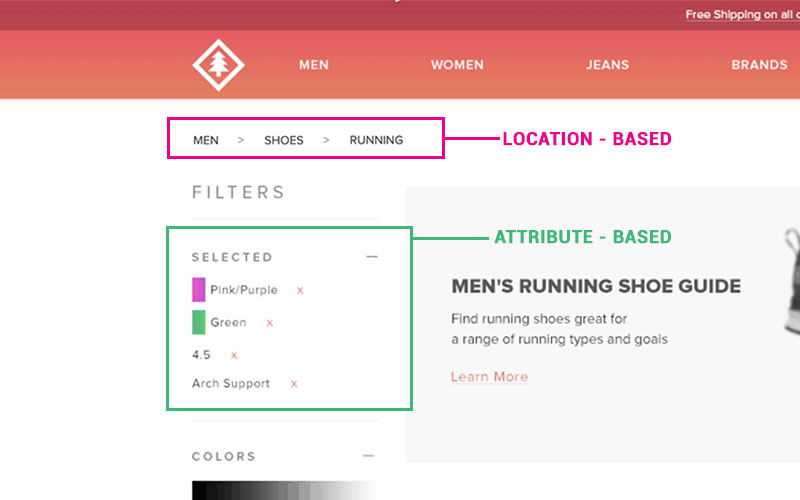This screenshot has height=500, width=800.
Task: Remove the Pink/Purple filter
Action: [x=300, y=290]
